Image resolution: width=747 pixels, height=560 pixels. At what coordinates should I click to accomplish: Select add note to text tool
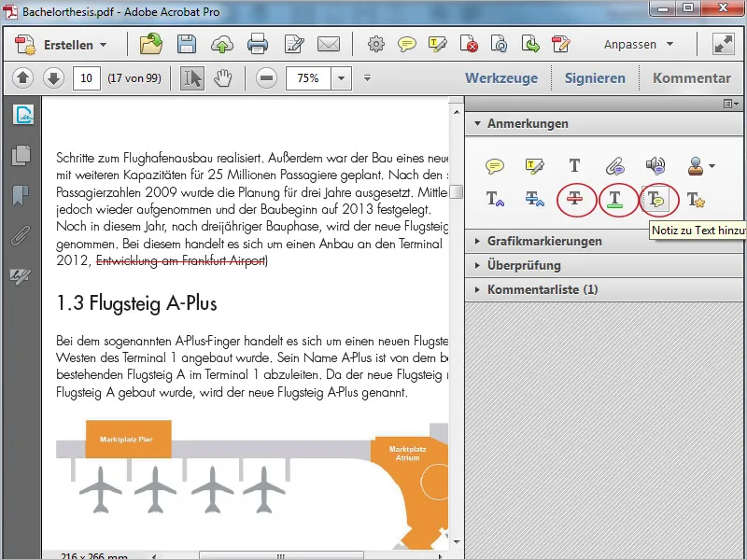pos(655,199)
